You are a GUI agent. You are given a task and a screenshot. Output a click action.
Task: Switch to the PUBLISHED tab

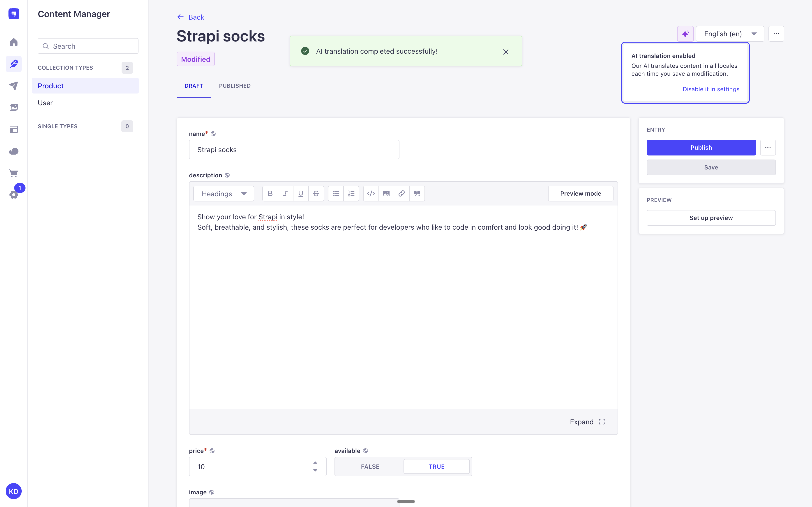[234, 86]
